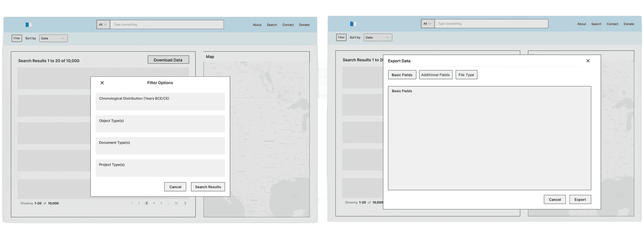This screenshot has height=243, width=644.
Task: Close the Export Data dialog with X
Action: (588, 61)
